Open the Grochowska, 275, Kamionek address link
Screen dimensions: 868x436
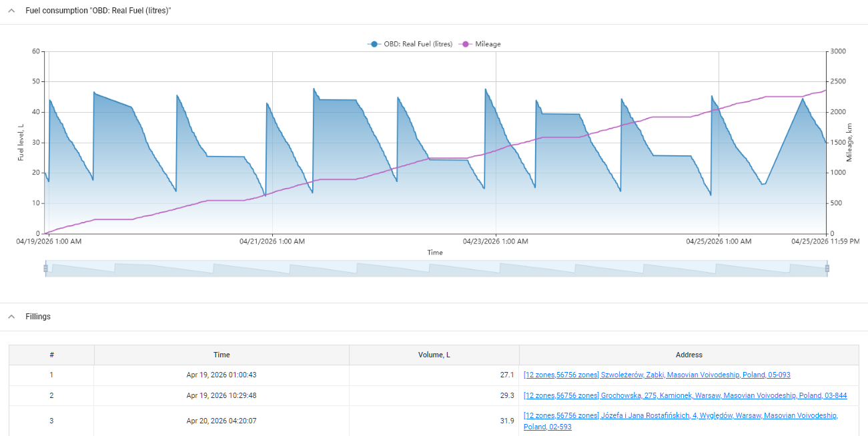click(x=685, y=395)
